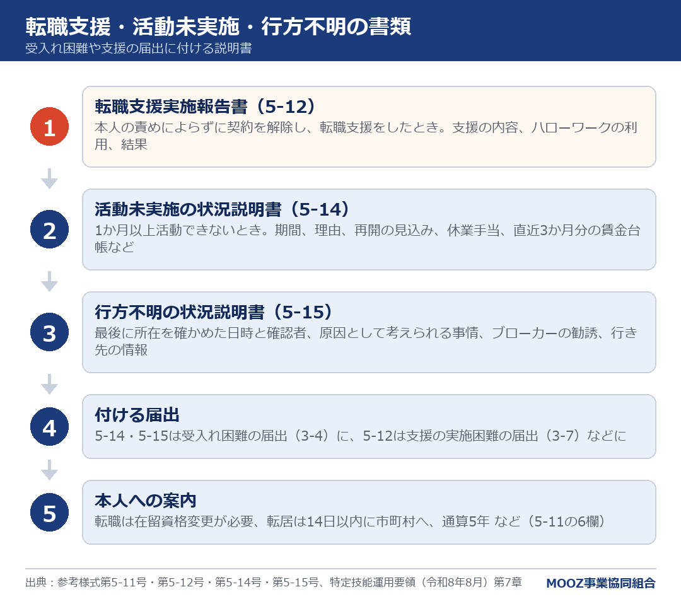
Task: Click the description starting 最後に所在を確かめた日時
Action: [366, 341]
